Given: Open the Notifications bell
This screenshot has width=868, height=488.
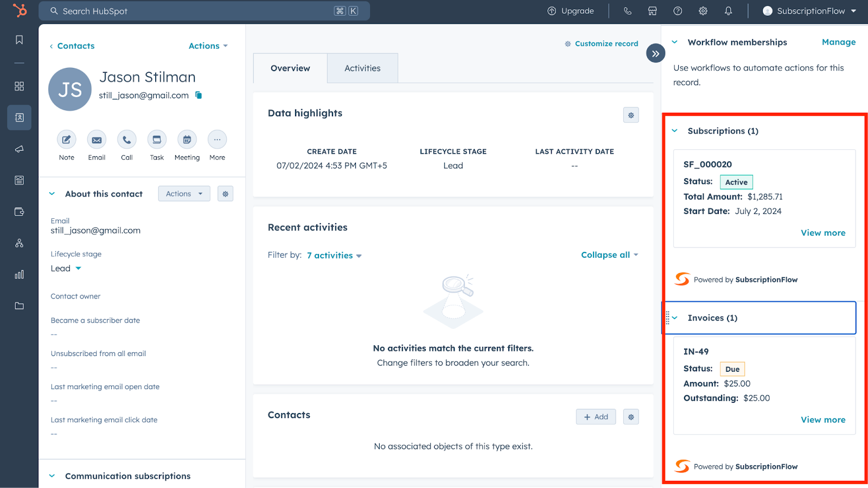Looking at the screenshot, I should point(728,11).
